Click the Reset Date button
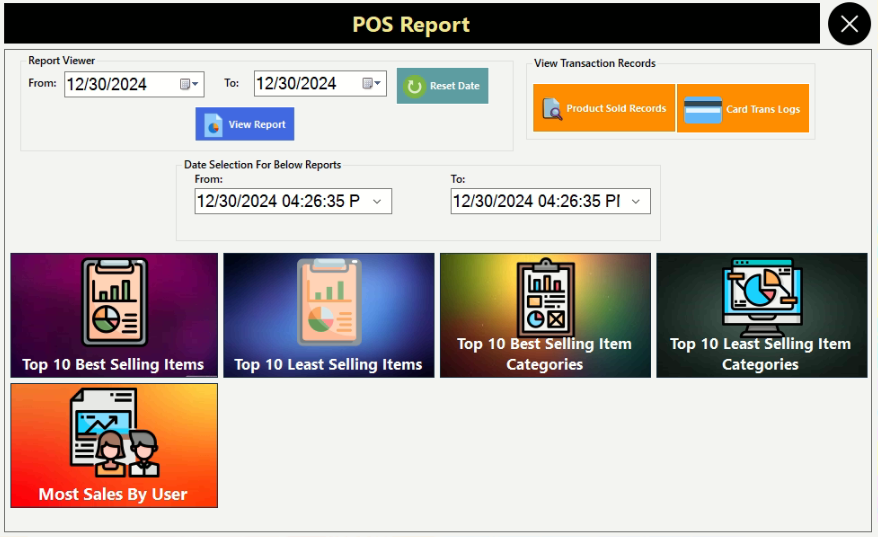The image size is (878, 537). [442, 86]
